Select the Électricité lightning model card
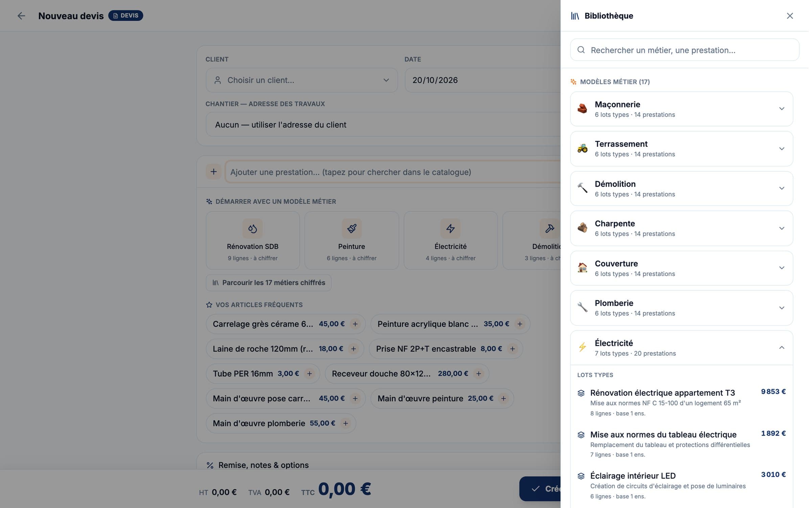 click(x=451, y=240)
